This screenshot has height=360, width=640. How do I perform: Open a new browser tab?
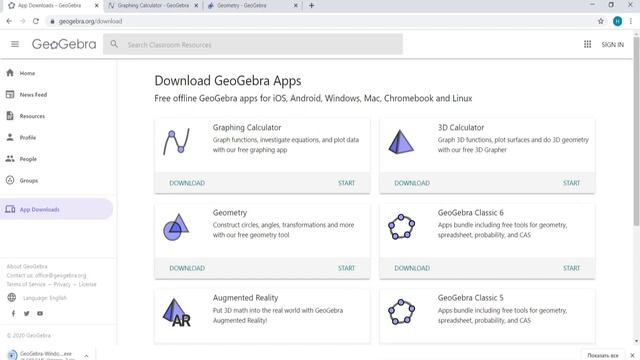coord(311,6)
